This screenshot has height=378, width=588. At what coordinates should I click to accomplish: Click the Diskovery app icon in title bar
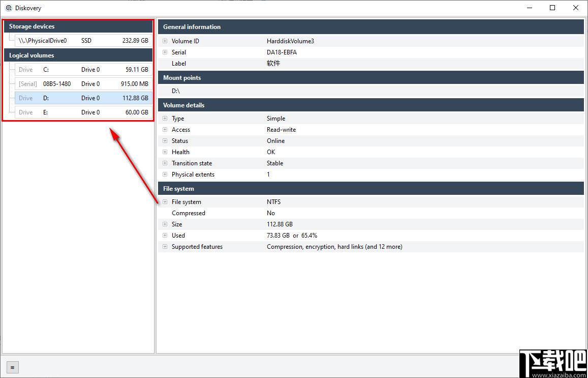point(9,8)
